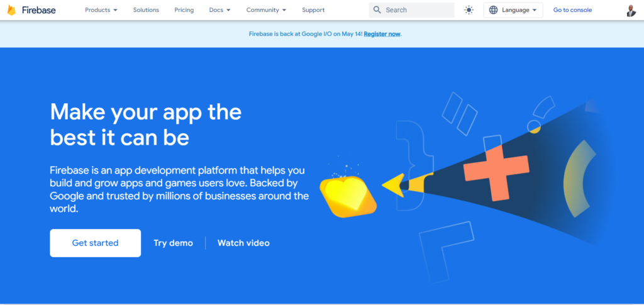Click the Go to console link
The image size is (644, 305).
click(572, 10)
